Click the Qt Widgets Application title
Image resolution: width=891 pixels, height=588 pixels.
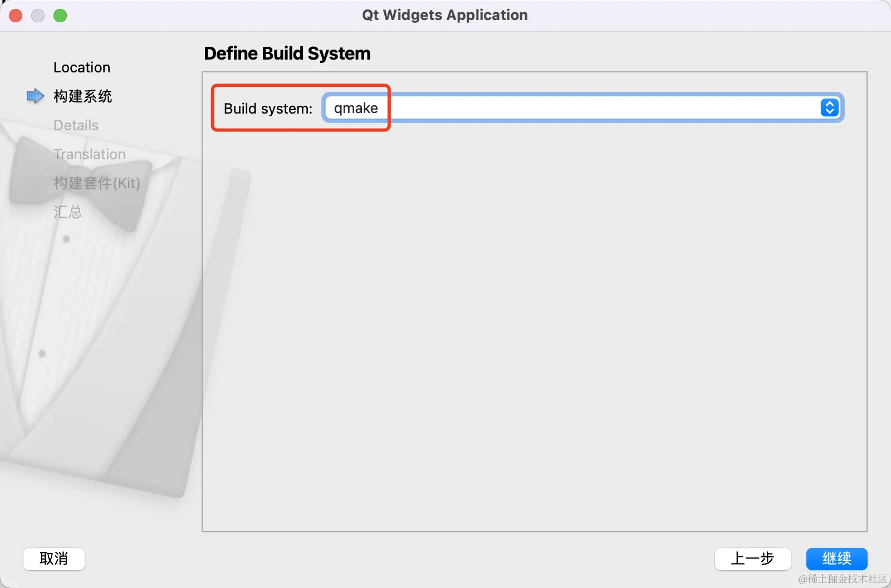click(x=445, y=15)
